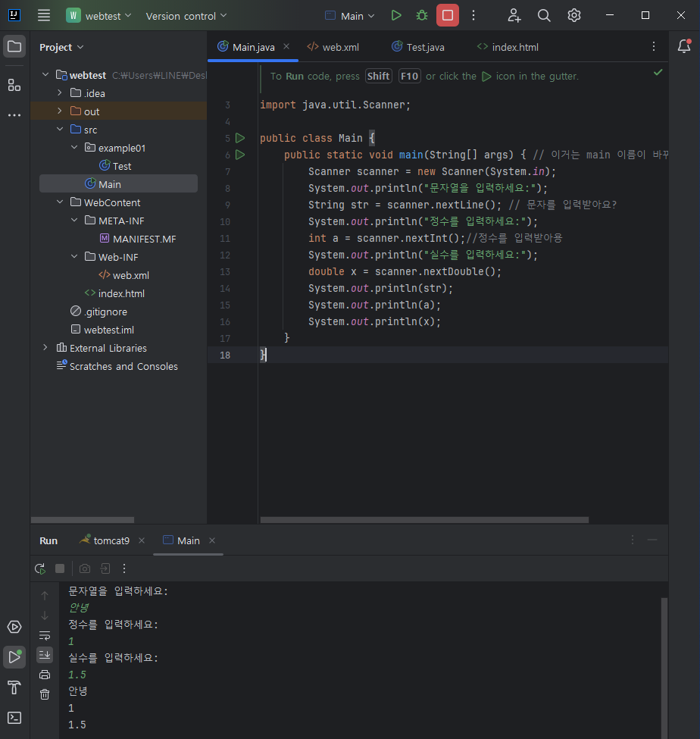Click the editor horizontal scrollbar
Screen dimensions: 700x739
click(x=424, y=520)
